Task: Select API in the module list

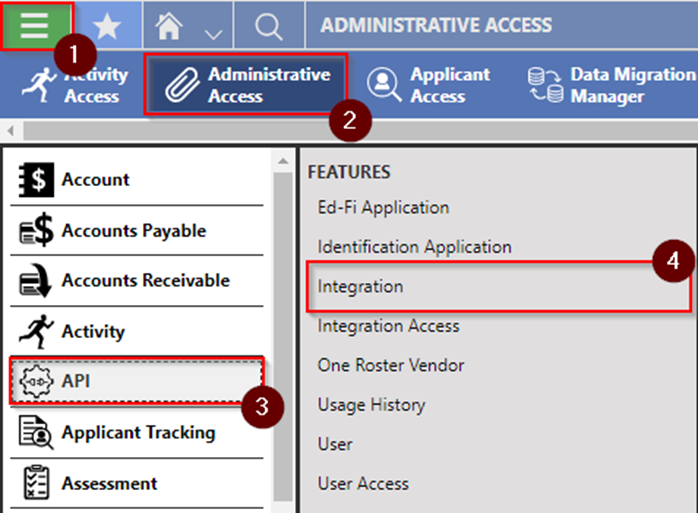Action: [137, 381]
